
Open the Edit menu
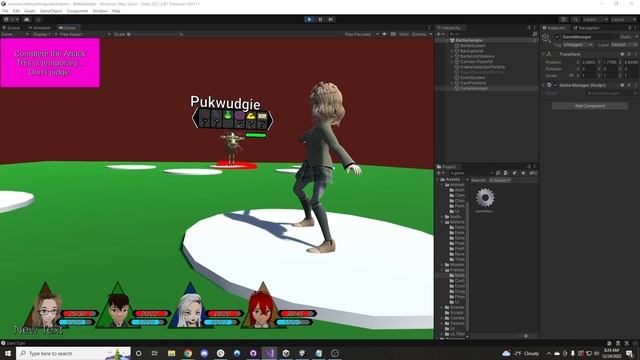click(16, 11)
